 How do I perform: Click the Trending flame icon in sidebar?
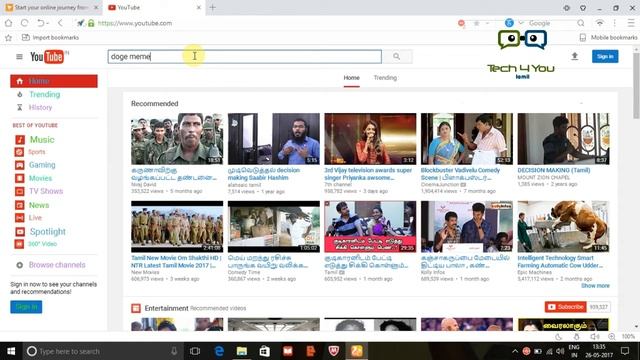click(x=20, y=94)
